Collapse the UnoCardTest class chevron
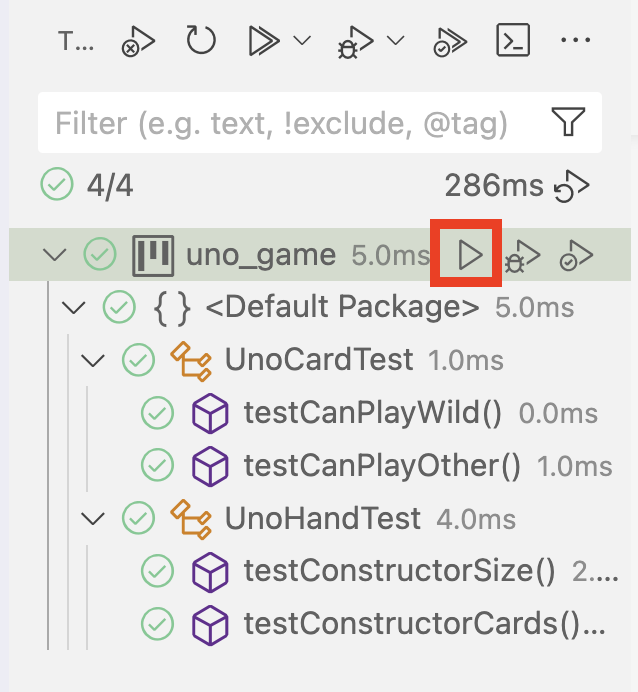Image resolution: width=638 pixels, height=692 pixels. 94,359
